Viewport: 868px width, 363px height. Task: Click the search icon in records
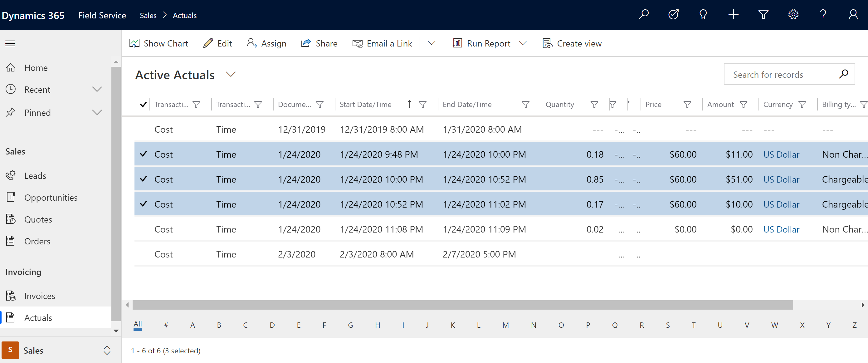point(845,74)
